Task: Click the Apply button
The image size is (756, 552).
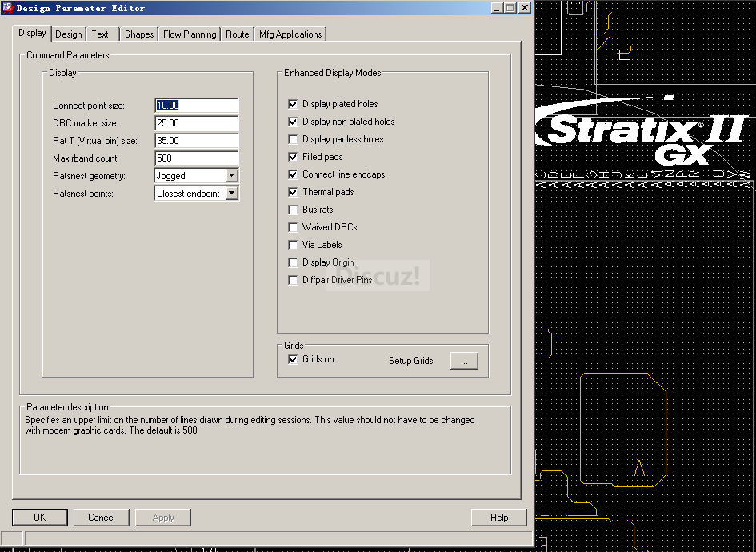Action: 163,518
